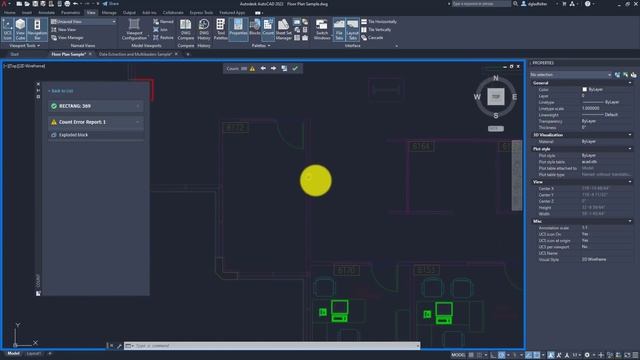
Task: Open the Start tab
Action: click(15, 54)
